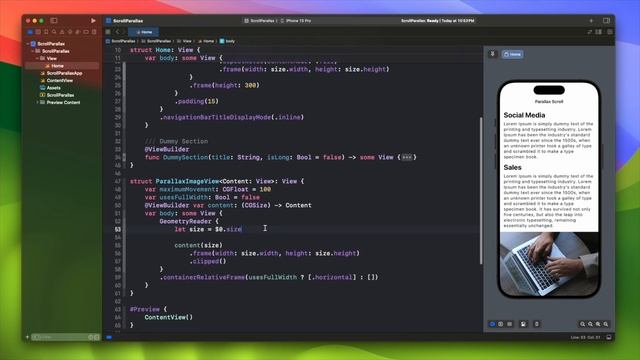This screenshot has width=640, height=360.
Task: Open the Issue navigator
Action: 62,32
